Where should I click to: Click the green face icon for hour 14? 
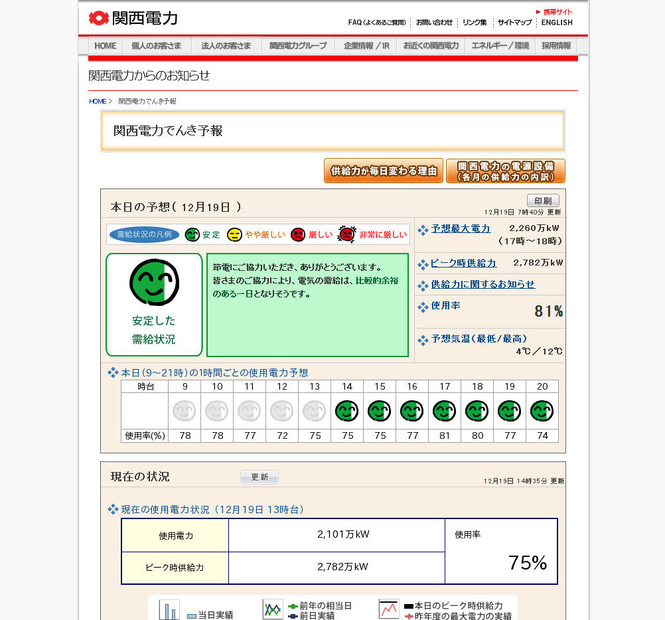pos(346,411)
